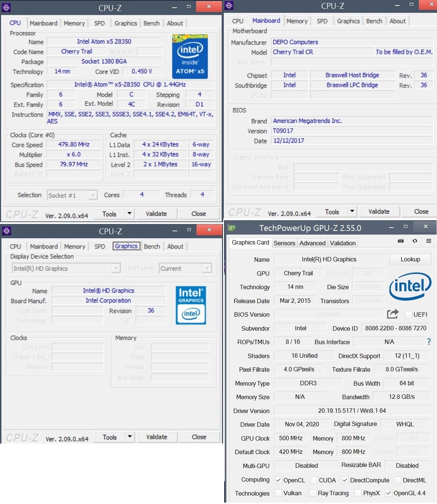The image size is (437, 504).
Task: Toggle the PhysX checkbox
Action: tap(358, 493)
